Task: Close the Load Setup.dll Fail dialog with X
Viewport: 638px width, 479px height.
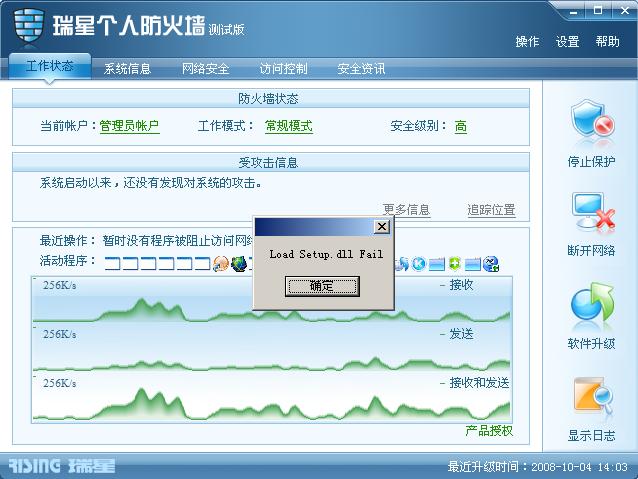Action: point(382,227)
